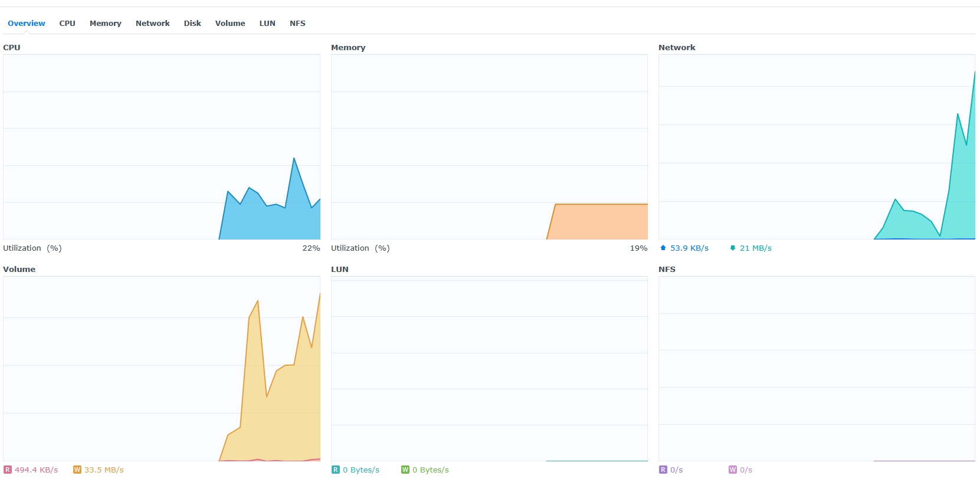Click the Volume throughput chart
Viewport: 980px width, 479px height.
pos(162,369)
